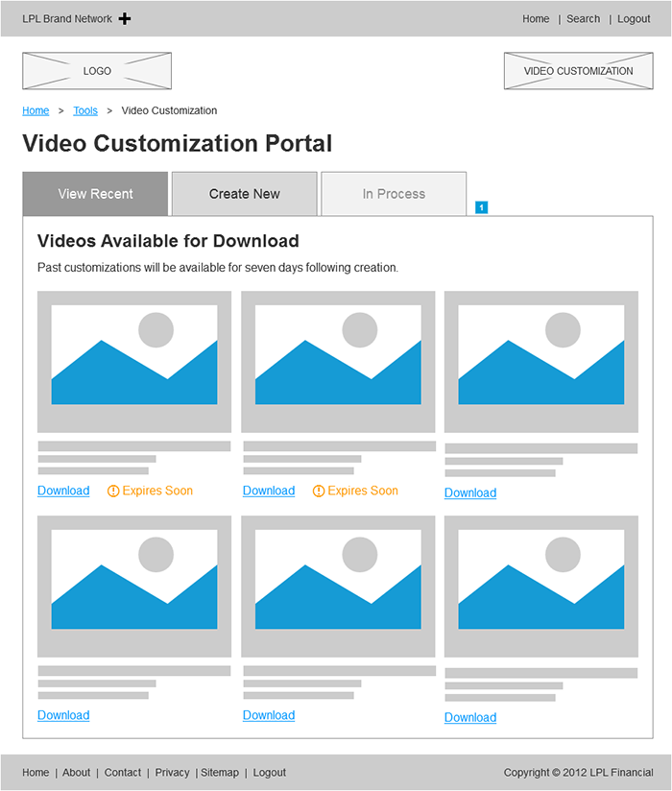The height and width of the screenshot is (791, 672).
Task: Click second video's Expires Soon warning icon
Action: pyautogui.click(x=319, y=491)
